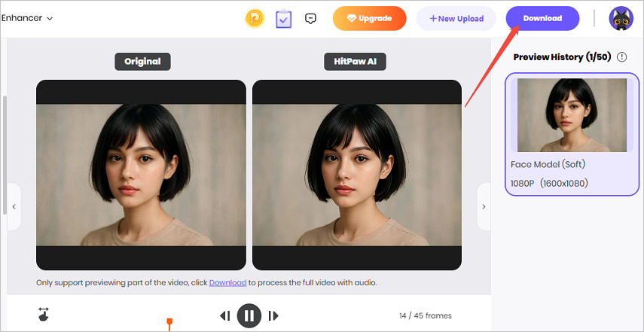644x332 pixels.
Task: Open the Enhancer dropdown menu
Action: point(27,18)
